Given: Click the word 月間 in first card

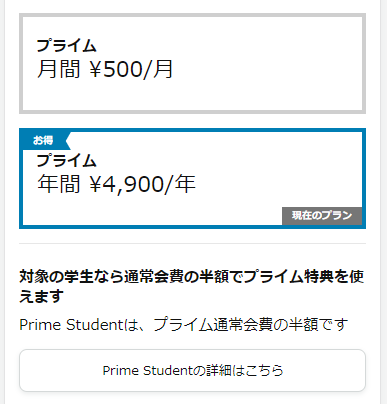Looking at the screenshot, I should pos(59,69).
